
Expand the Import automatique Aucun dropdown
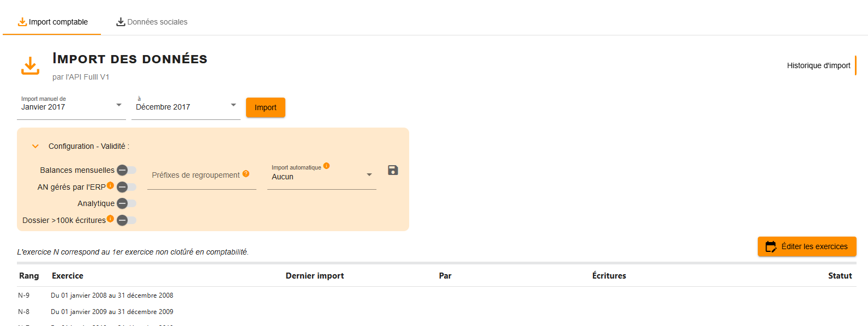(x=322, y=176)
